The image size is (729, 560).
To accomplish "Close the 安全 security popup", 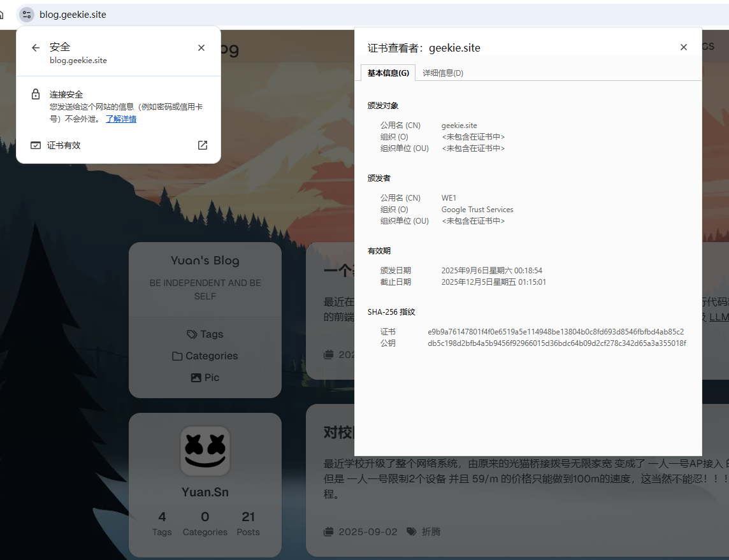I will [201, 48].
